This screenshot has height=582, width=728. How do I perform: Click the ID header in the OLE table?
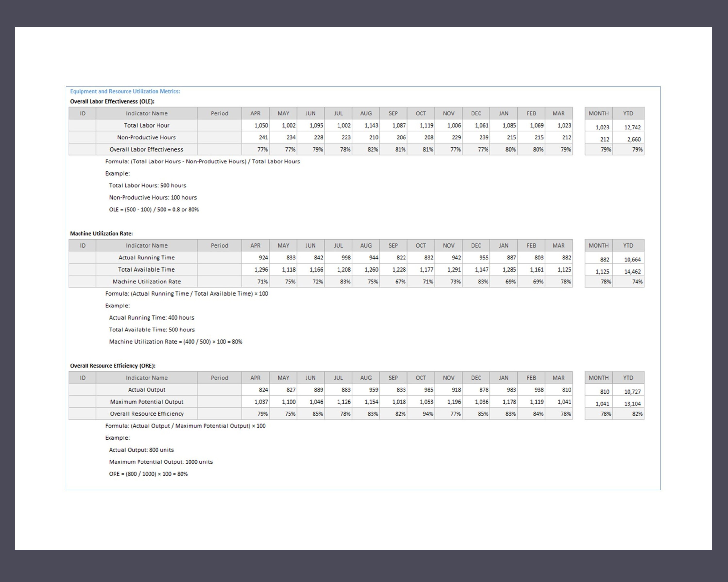83,113
